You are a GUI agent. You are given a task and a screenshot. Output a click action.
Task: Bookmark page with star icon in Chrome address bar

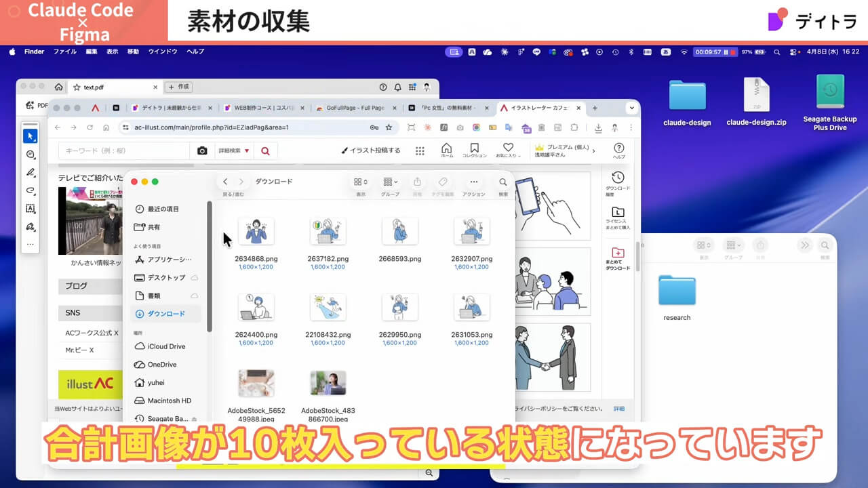click(x=389, y=127)
